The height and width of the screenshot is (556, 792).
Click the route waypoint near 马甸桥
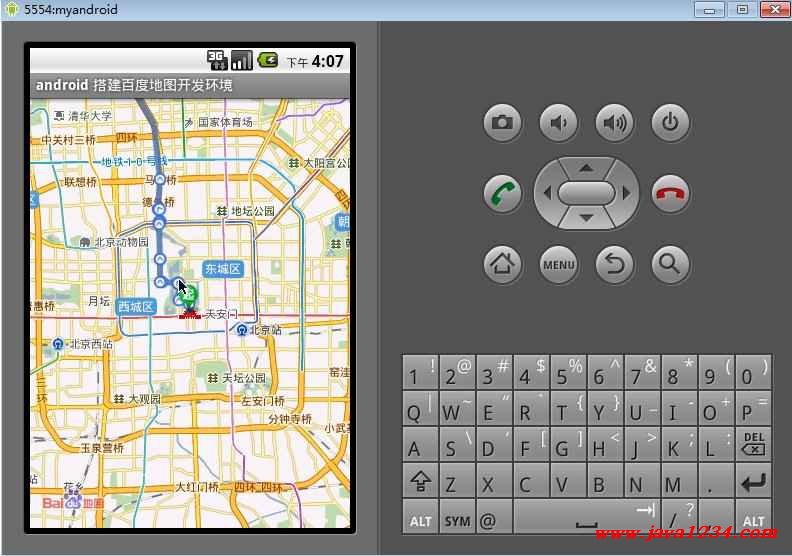click(160, 179)
